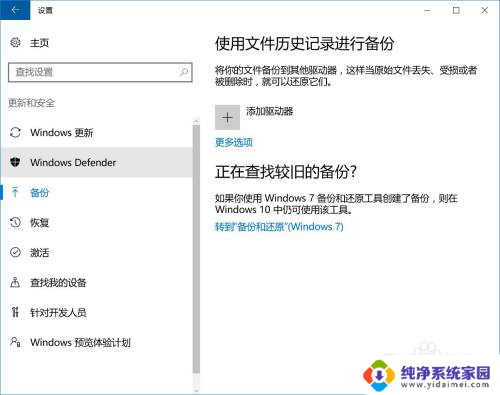Click the 使用文件历史记录进行备份 heading
Screen dimensions: 500x395
[305, 44]
